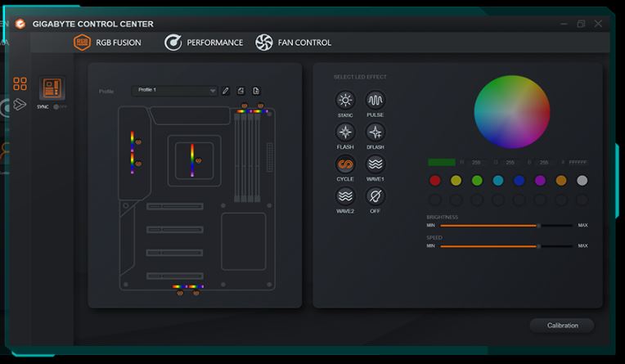The image size is (625, 364).
Task: Click the Speed slider handle
Action: pos(537,245)
